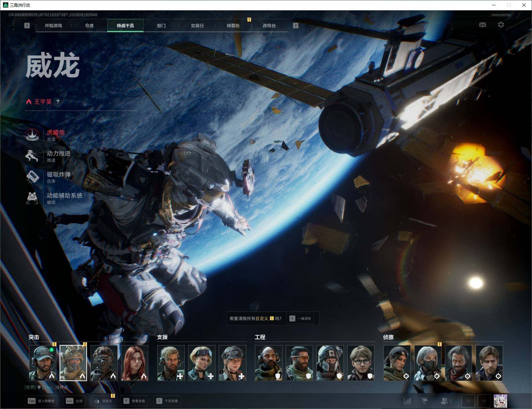Click the 突击 class heading
Image resolution: width=532 pixels, height=409 pixels.
(x=34, y=337)
